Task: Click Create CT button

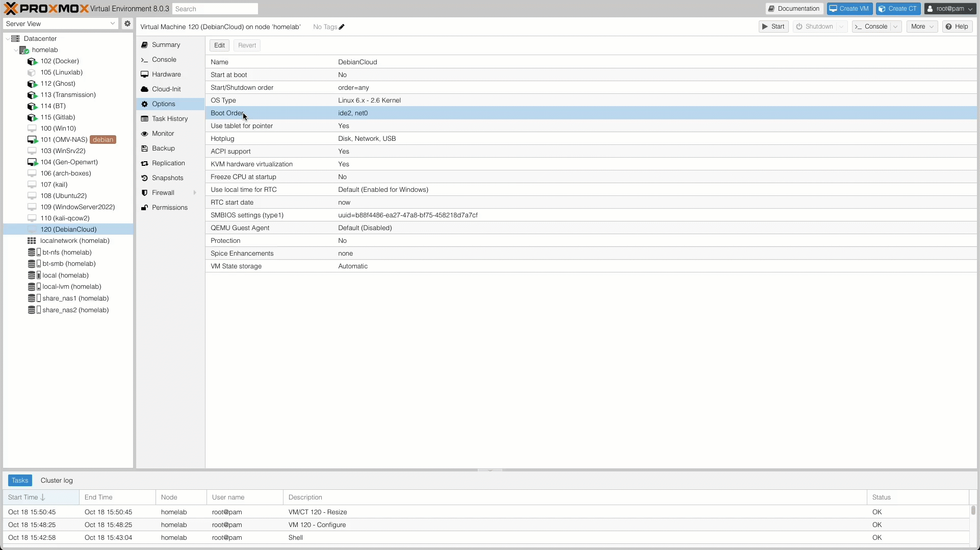Action: [x=898, y=9]
